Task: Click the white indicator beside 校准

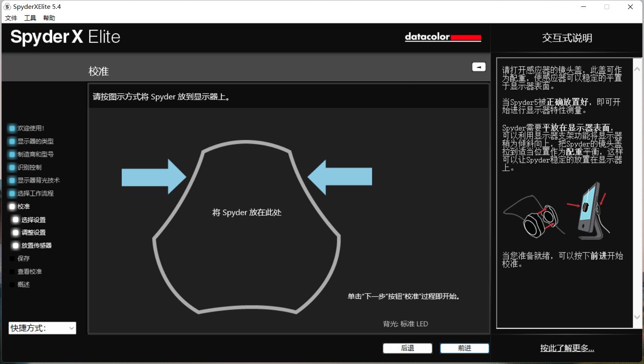Action: (12, 206)
